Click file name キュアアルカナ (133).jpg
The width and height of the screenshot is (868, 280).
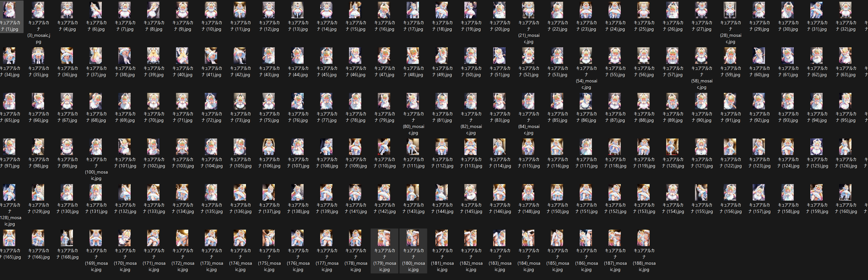coord(154,208)
